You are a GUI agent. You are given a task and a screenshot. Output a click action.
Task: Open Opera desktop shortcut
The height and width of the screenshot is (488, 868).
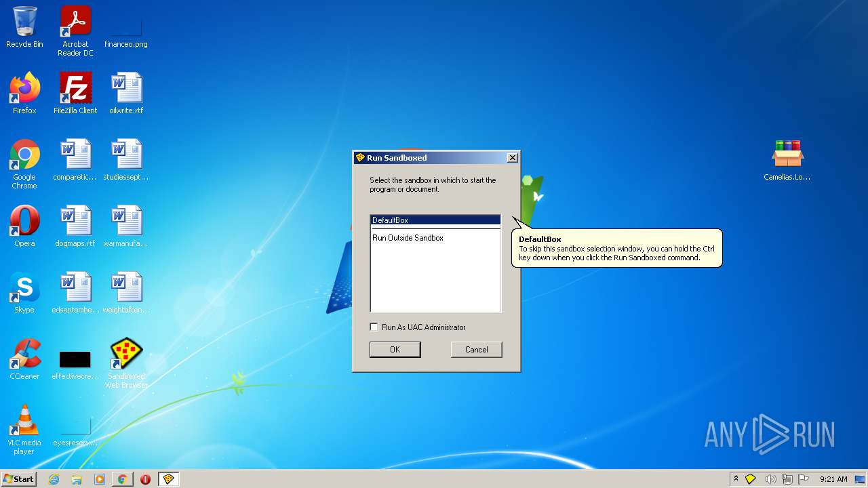pyautogui.click(x=24, y=226)
